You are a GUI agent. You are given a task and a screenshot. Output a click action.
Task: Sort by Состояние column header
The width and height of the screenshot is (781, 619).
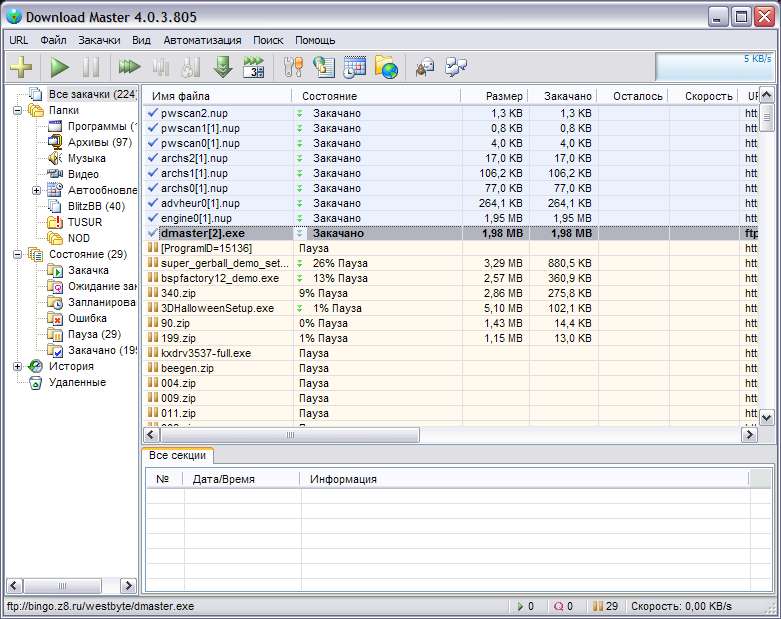click(376, 96)
